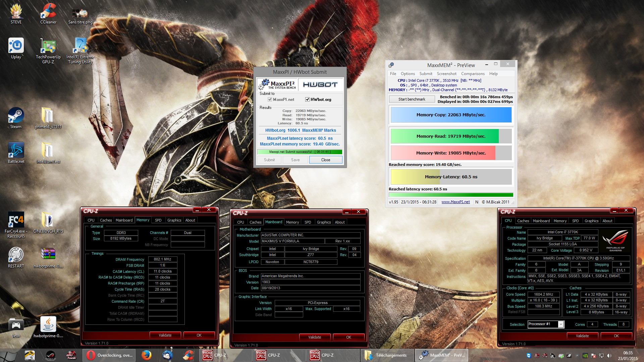Open TechPowerUp GPU-Z shortcut
644x362 pixels.
point(48,50)
